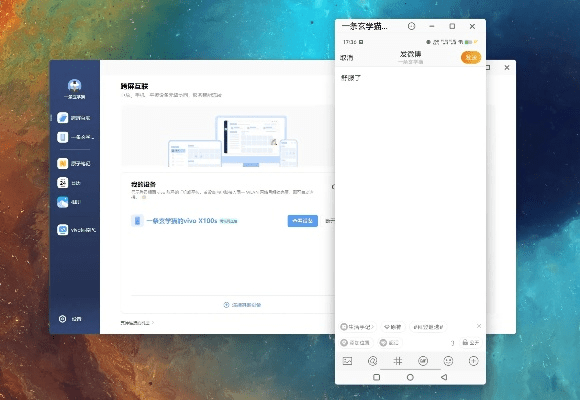
Task: Click 取消 in the Weibo composer
Action: click(x=347, y=57)
